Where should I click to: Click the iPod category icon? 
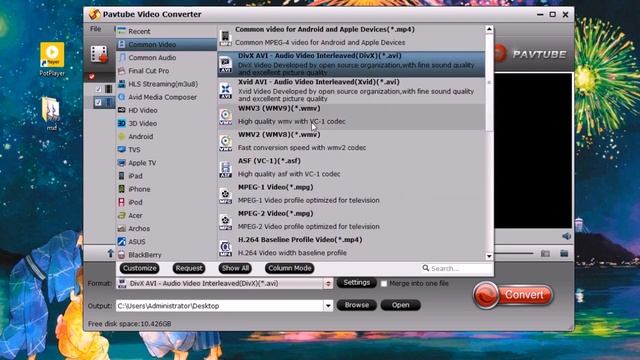tap(122, 202)
